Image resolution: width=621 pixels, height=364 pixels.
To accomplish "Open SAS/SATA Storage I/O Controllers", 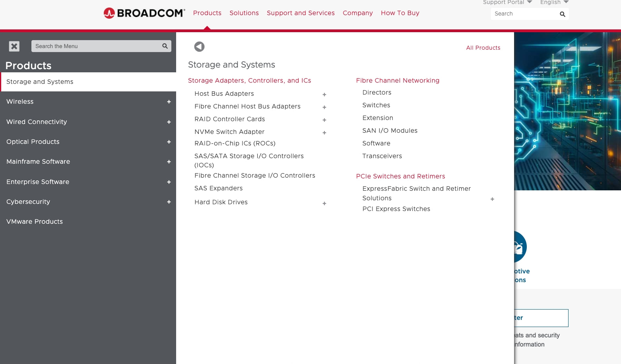I will [x=249, y=161].
